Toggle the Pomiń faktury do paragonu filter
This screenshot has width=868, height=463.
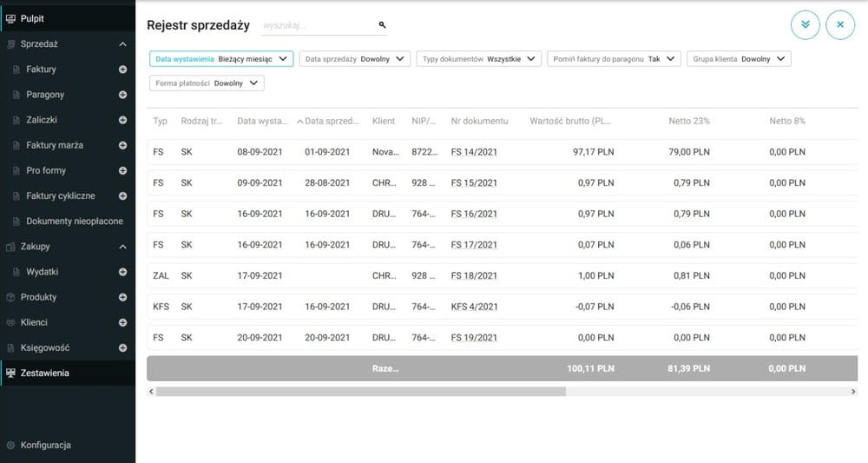point(614,59)
